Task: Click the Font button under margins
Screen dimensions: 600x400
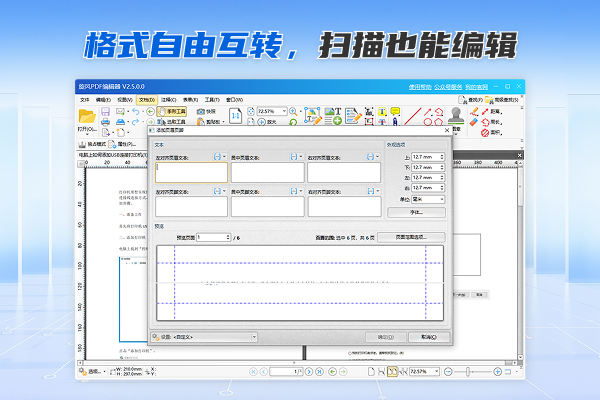Action: (x=416, y=212)
